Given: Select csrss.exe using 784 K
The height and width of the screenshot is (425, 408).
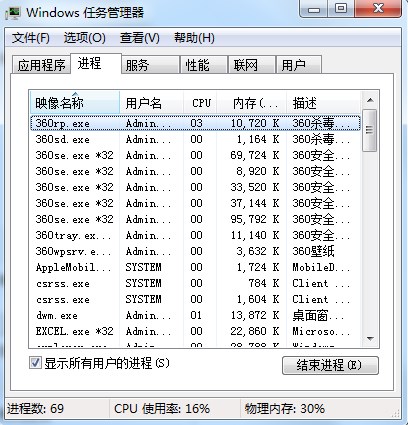Looking at the screenshot, I should [x=195, y=283].
